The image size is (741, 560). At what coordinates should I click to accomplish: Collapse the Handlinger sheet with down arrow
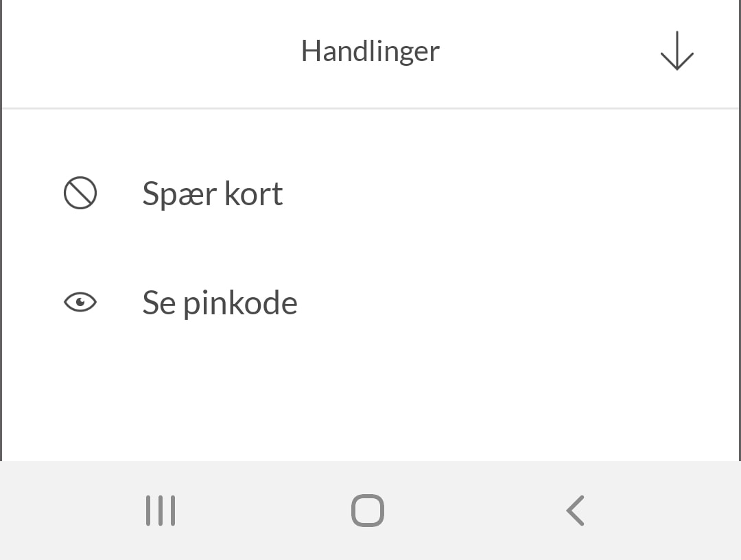click(677, 51)
